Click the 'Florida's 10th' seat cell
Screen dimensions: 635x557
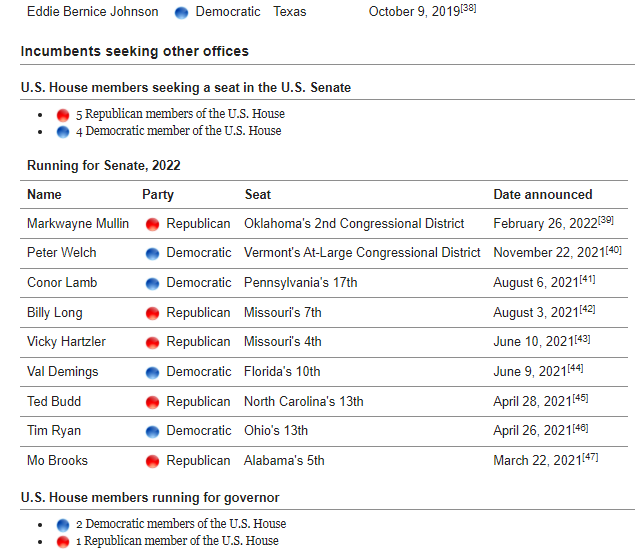282,372
